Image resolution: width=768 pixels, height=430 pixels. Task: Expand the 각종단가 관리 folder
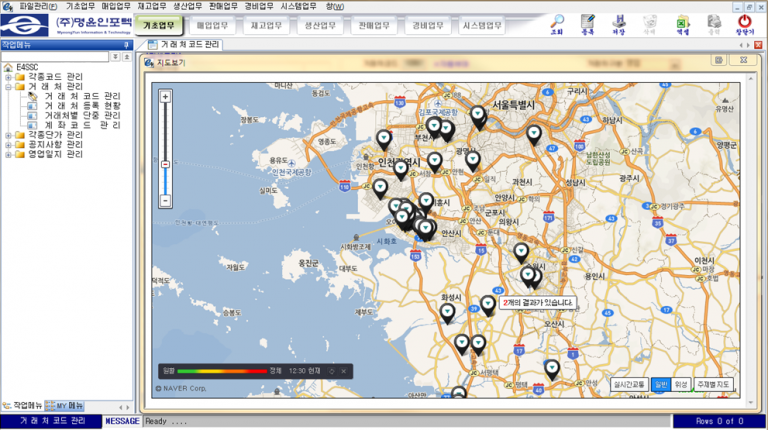(x=8, y=135)
